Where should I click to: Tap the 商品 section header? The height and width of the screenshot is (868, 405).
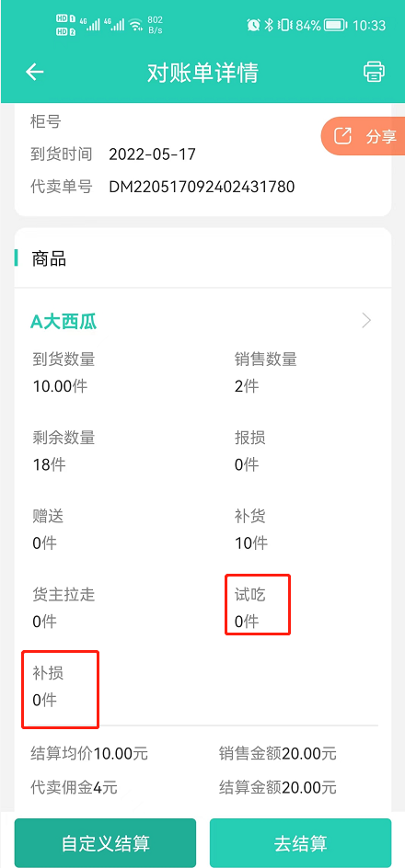(49, 258)
